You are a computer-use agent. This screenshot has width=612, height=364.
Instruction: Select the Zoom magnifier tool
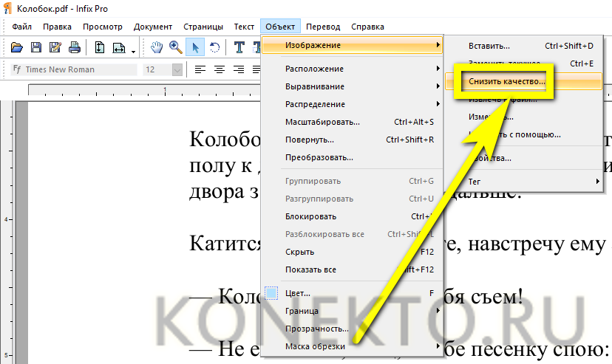click(x=176, y=48)
